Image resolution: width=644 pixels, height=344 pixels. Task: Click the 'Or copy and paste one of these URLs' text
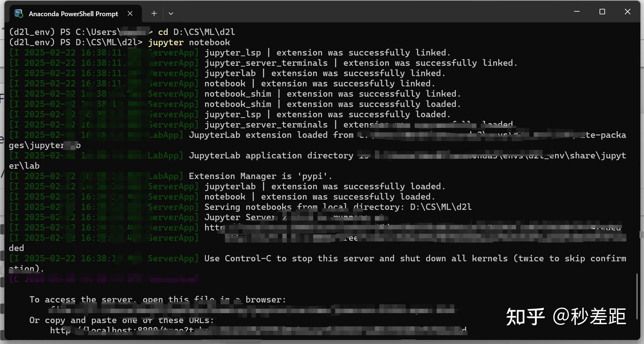(122, 320)
